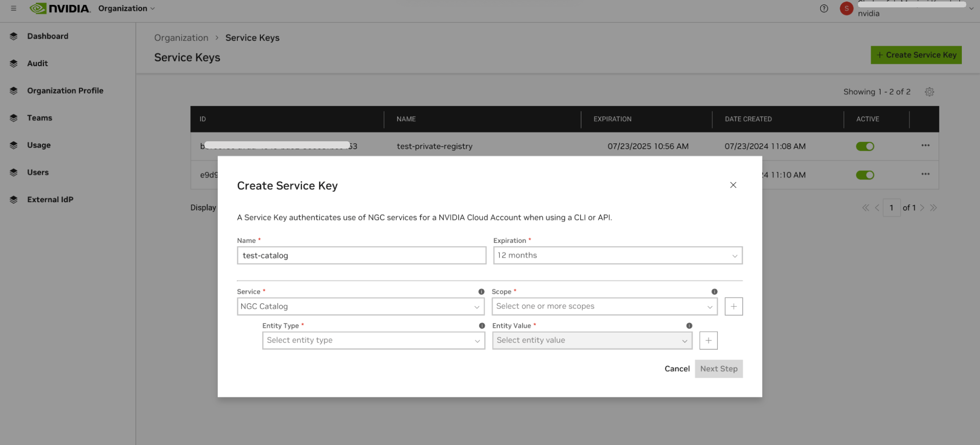
Task: Close the Create Service Key dialog
Action: [733, 185]
